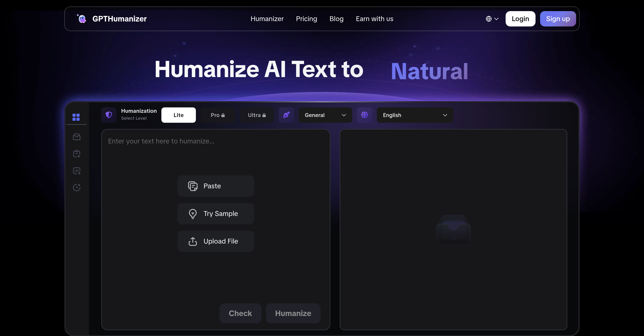This screenshot has height=336, width=644.
Task: Click the inbox icon in the sidebar
Action: coord(76,137)
